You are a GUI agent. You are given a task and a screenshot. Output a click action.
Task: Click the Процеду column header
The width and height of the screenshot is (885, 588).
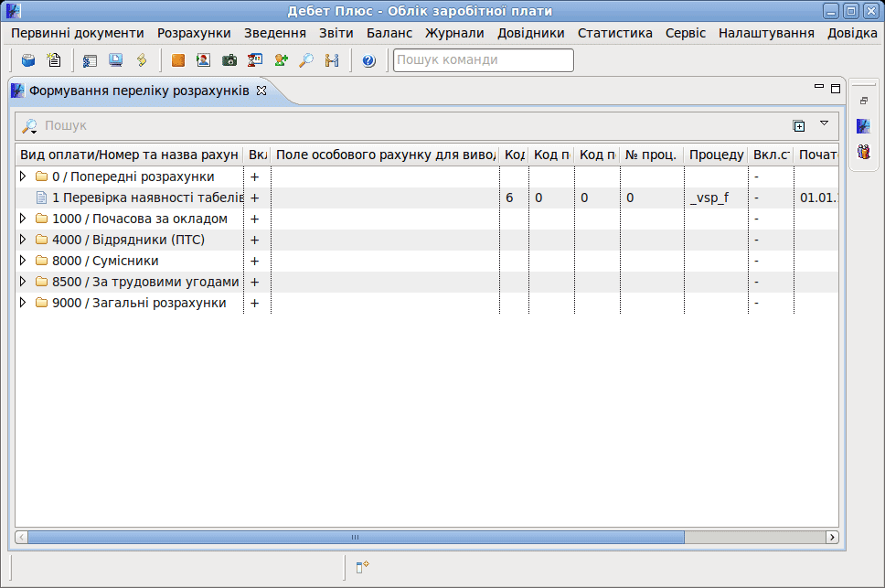716,155
